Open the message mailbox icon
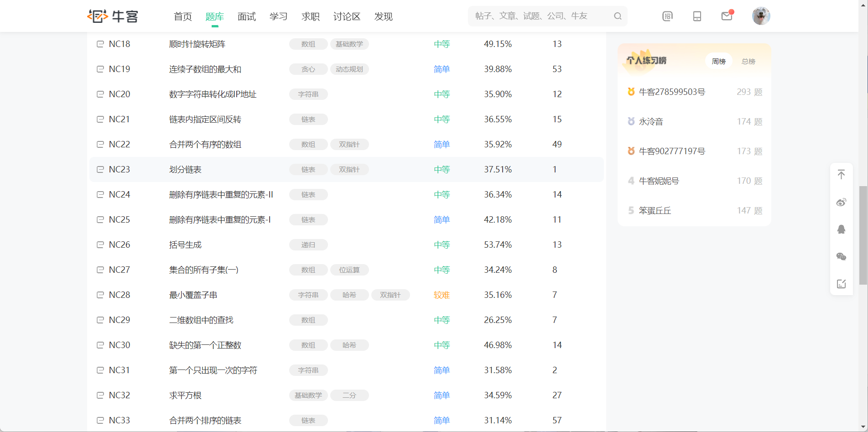Viewport: 868px width, 432px height. (727, 16)
